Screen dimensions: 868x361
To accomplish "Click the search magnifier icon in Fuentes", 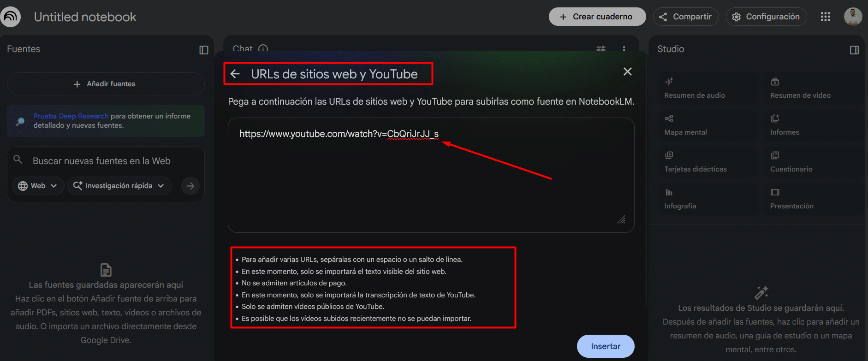I will [18, 160].
